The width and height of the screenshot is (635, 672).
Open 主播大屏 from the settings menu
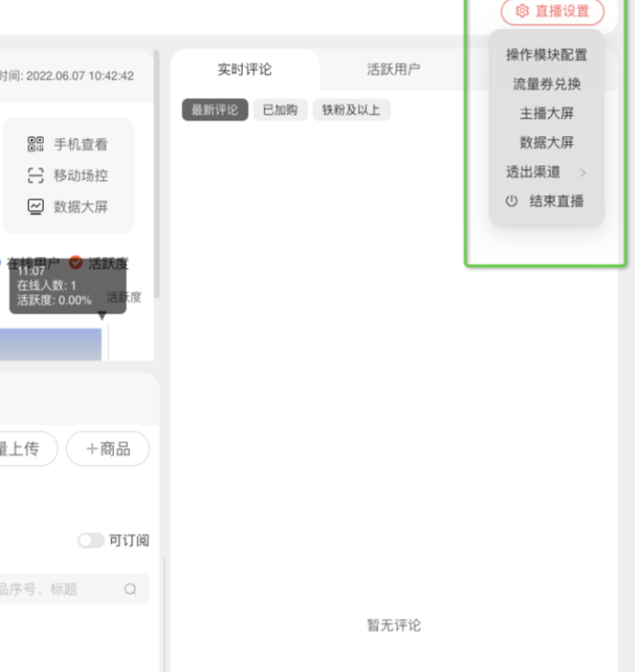[546, 114]
